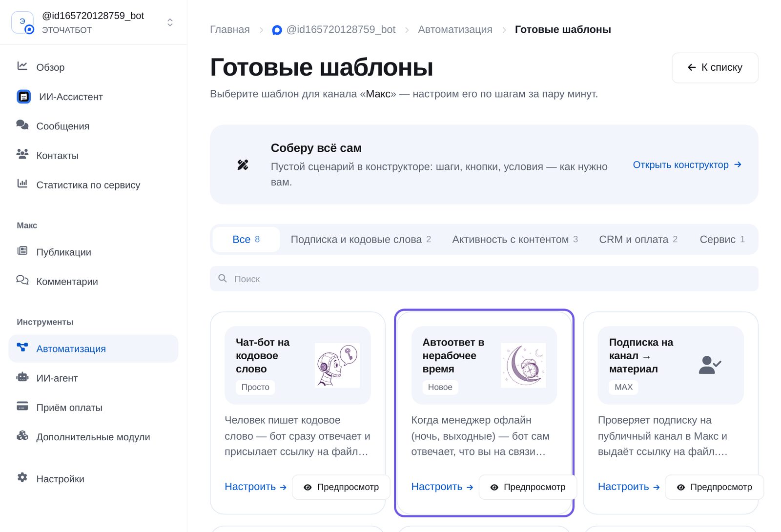This screenshot has width=781, height=532.
Task: Click the Автоматизация flow diagram icon
Action: [x=22, y=348]
